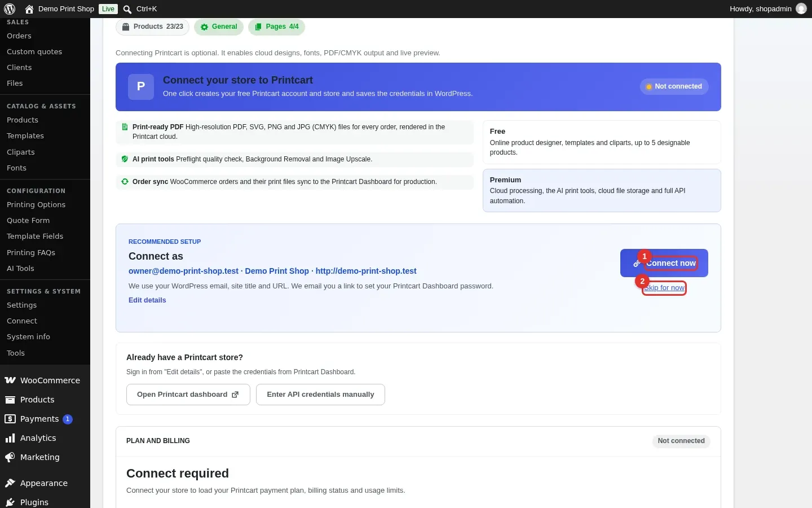Click the Marketing megaphone icon
This screenshot has height=508, width=812.
click(x=10, y=457)
